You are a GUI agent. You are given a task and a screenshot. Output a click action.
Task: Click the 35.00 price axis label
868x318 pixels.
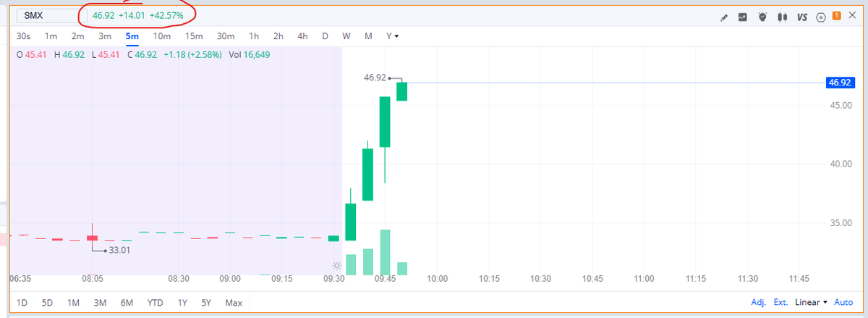pyautogui.click(x=840, y=222)
